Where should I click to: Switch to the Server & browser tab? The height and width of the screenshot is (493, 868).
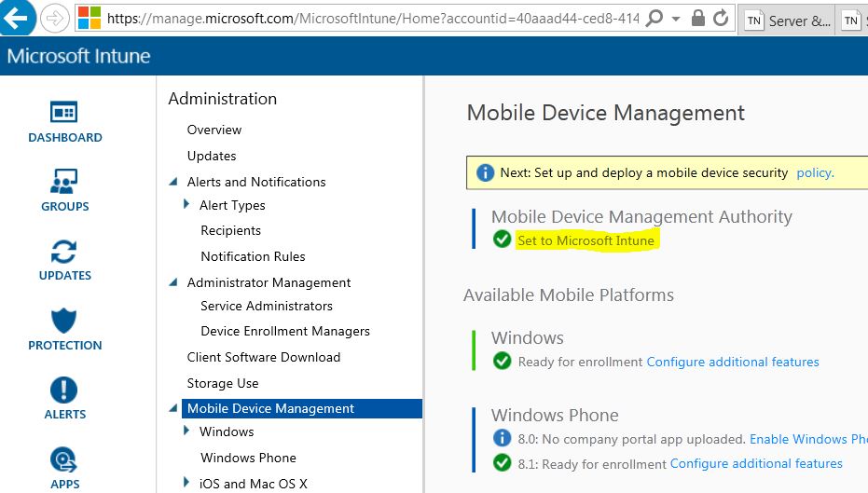(788, 21)
